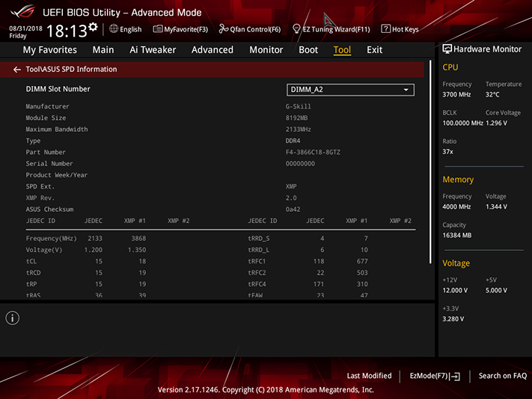This screenshot has height=399, width=532.
Task: Click the BCLK value 100.0000 MHz
Action: click(x=462, y=123)
